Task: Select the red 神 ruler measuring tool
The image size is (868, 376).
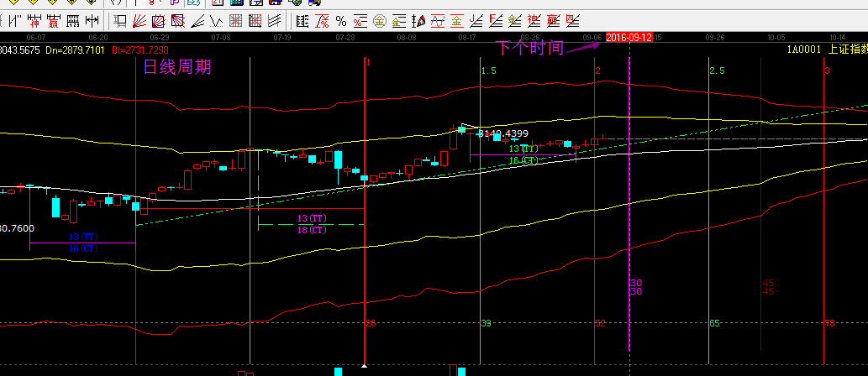Action: coord(34,21)
